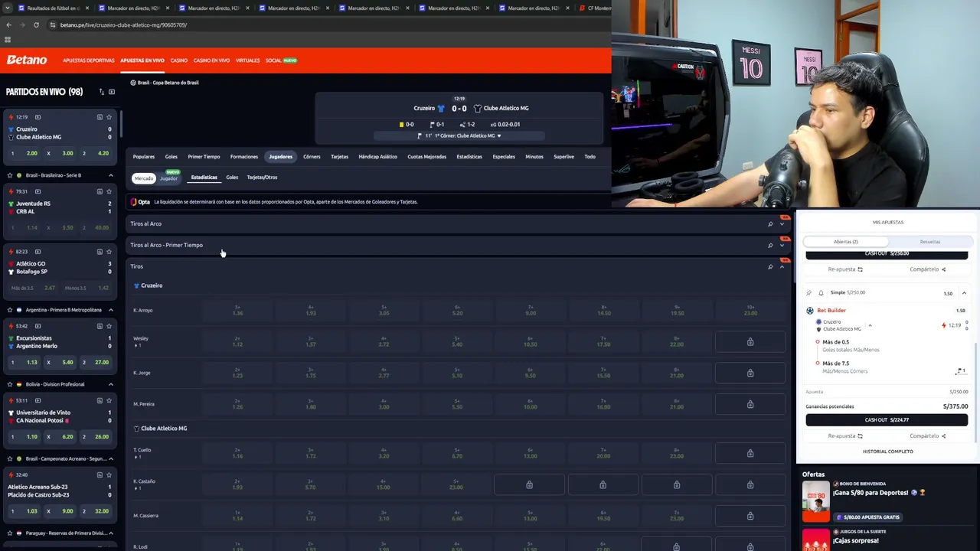Open the locked odds cell in Wesley row

coord(750,342)
